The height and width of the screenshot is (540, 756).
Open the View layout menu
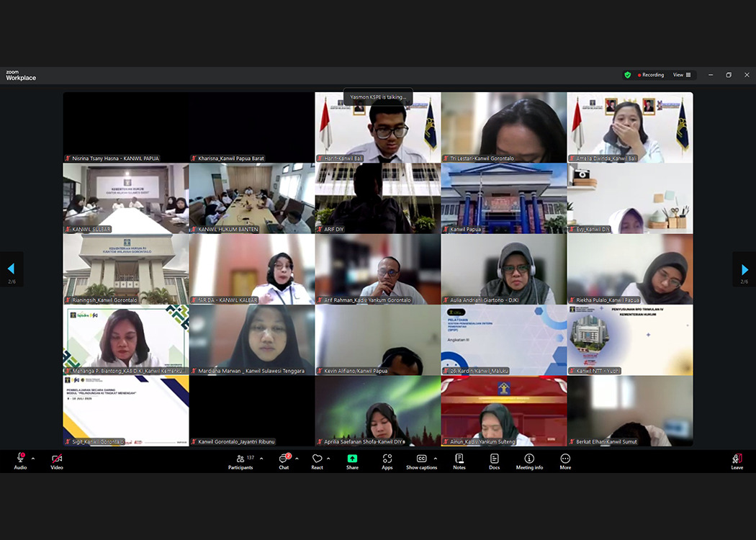[x=682, y=75]
